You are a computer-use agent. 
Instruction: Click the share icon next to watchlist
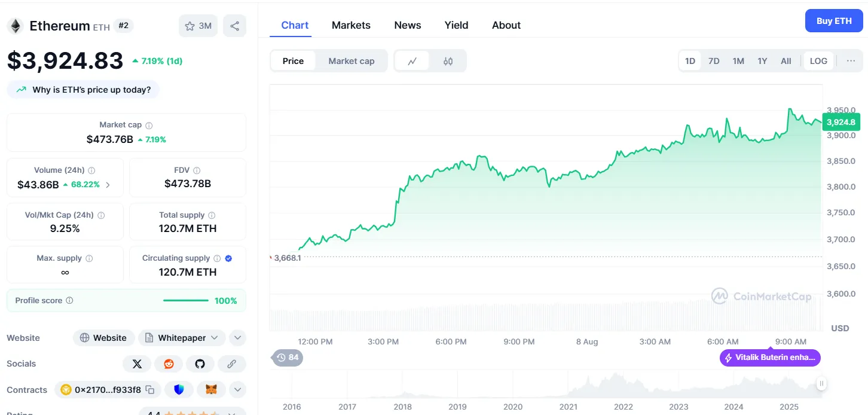pos(234,26)
